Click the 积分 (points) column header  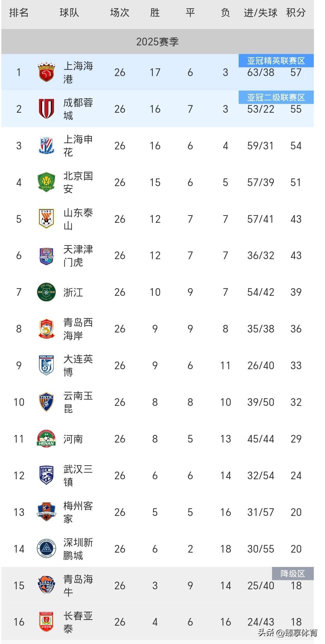pos(296,13)
